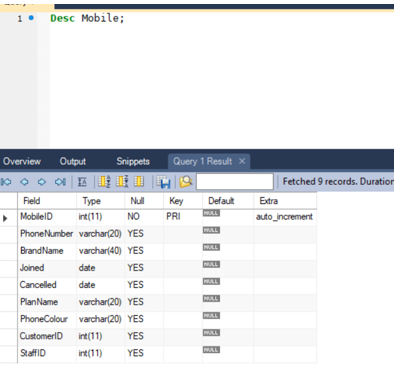Toggle wrap cell text icon
This screenshot has height=370, width=399.
(82, 182)
